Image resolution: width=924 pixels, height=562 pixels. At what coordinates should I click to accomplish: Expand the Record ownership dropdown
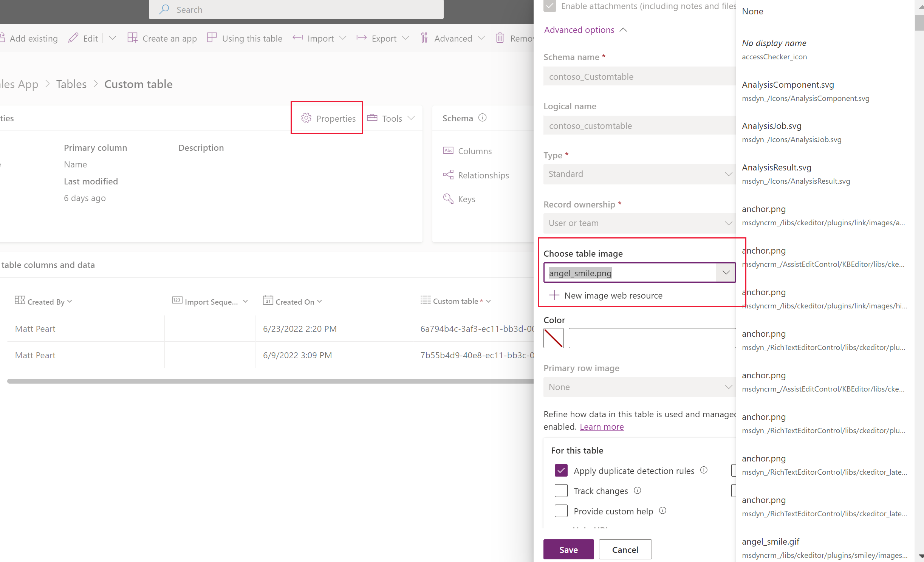pos(726,223)
